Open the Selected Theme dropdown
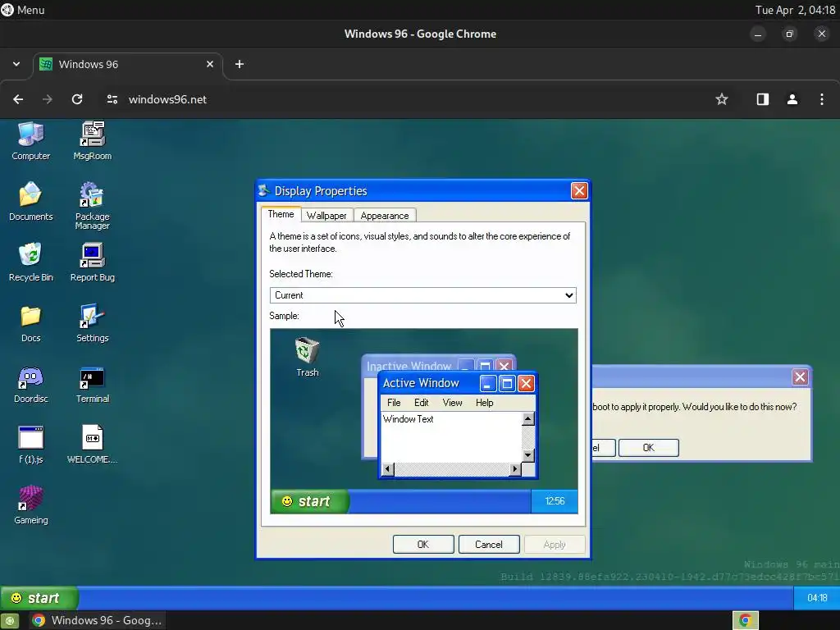840x630 pixels. pyautogui.click(x=422, y=295)
